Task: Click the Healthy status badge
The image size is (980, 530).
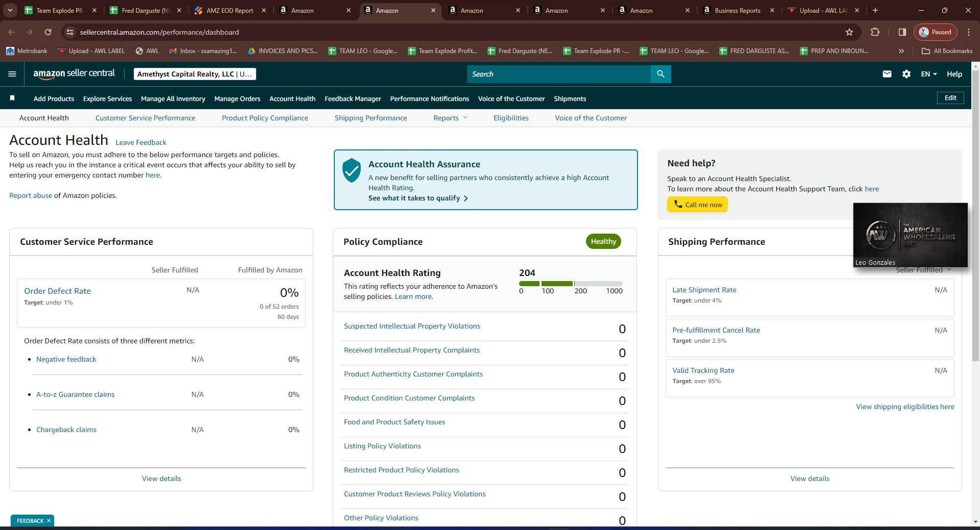Action: click(x=603, y=241)
